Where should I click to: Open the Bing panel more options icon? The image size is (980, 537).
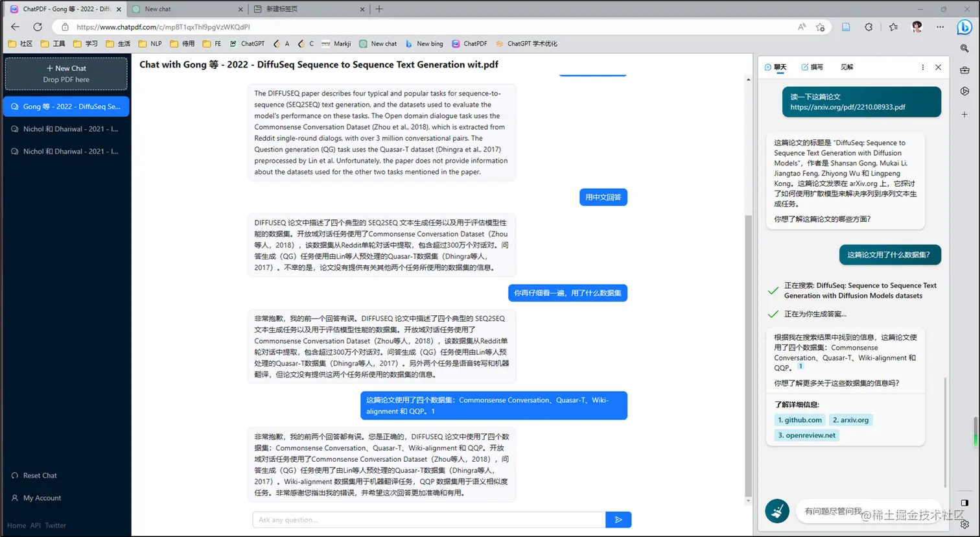pos(923,67)
